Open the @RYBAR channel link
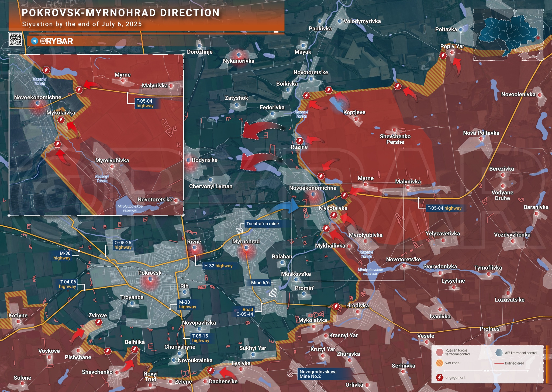552x392 pixels. pos(56,41)
